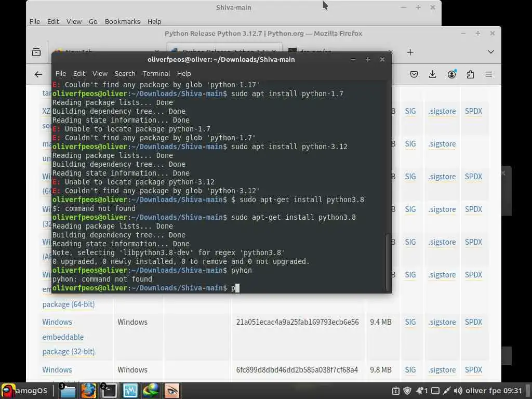Click SPDX link in the 9.4 MB row
Image resolution: width=532 pixels, height=399 pixels.
click(x=473, y=322)
